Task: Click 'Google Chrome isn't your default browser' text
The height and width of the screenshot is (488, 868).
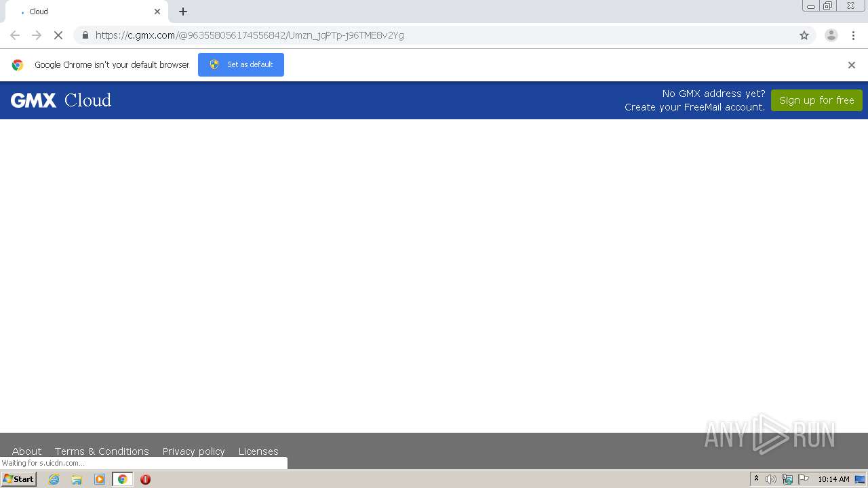Action: 112,65
